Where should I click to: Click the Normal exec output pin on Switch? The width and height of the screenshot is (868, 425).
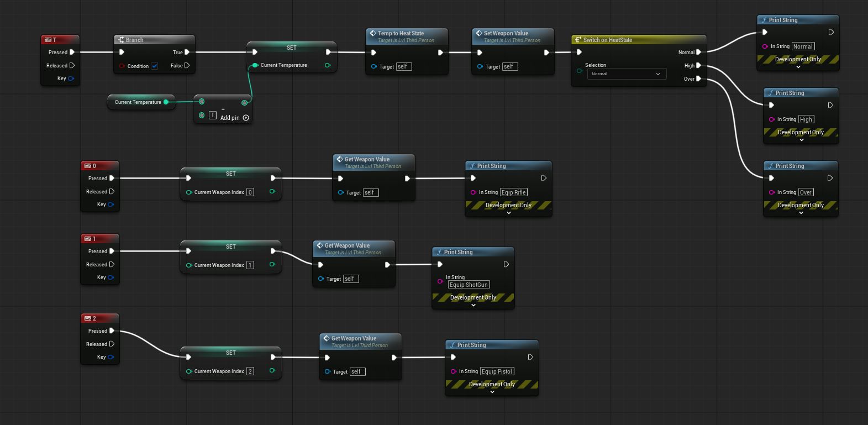pyautogui.click(x=698, y=52)
